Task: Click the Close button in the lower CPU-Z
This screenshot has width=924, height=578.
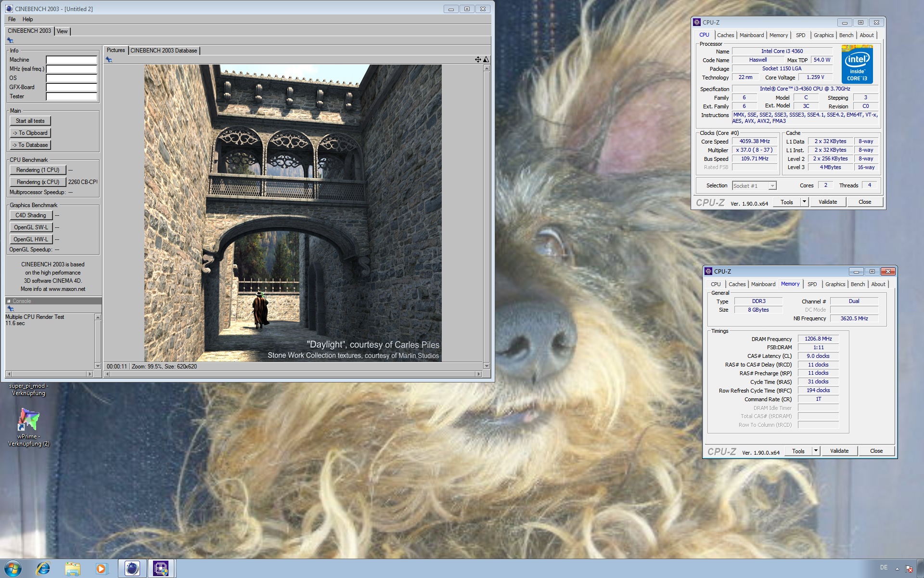Action: 876,451
